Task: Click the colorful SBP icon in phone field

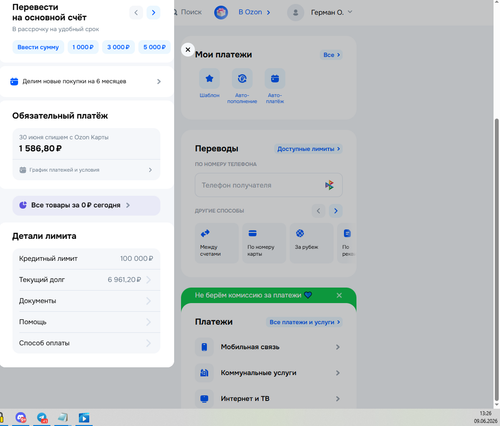Action: coord(329,185)
